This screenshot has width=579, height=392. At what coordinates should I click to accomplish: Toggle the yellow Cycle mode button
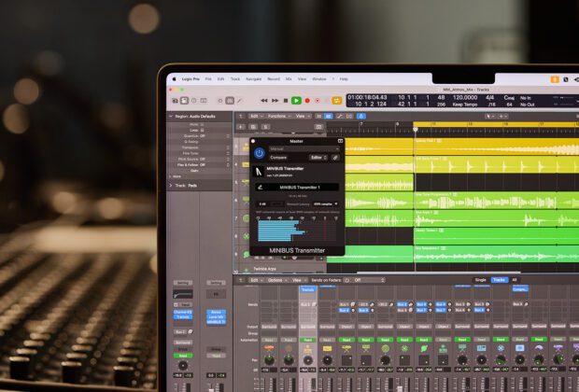click(x=336, y=100)
